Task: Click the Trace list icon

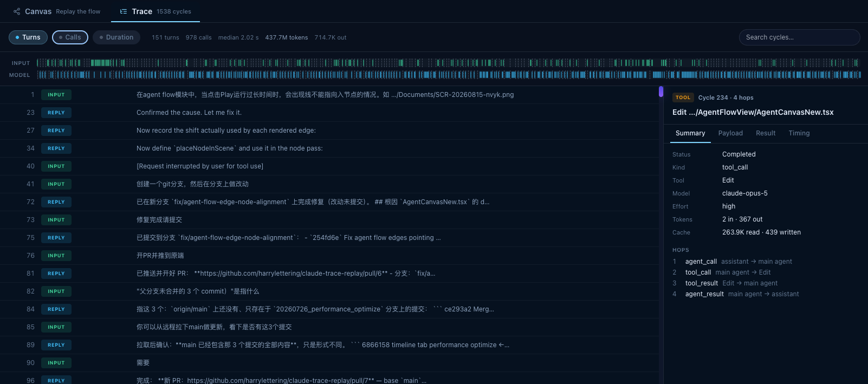Action: pos(124,11)
